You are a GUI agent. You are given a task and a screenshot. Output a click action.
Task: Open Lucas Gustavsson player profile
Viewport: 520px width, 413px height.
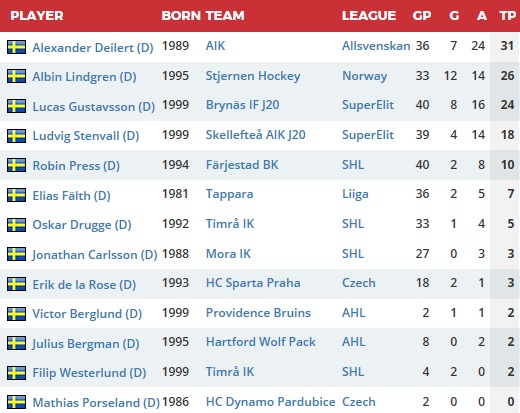click(x=94, y=107)
